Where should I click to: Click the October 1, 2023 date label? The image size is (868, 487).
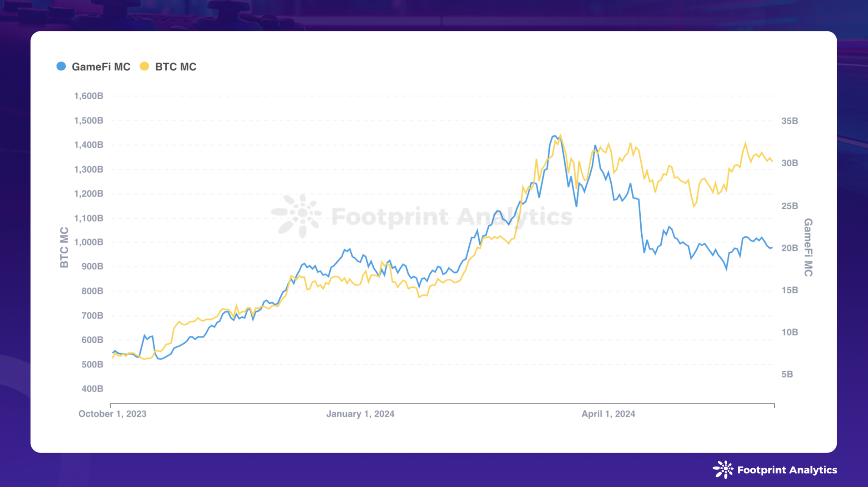pyautogui.click(x=112, y=414)
